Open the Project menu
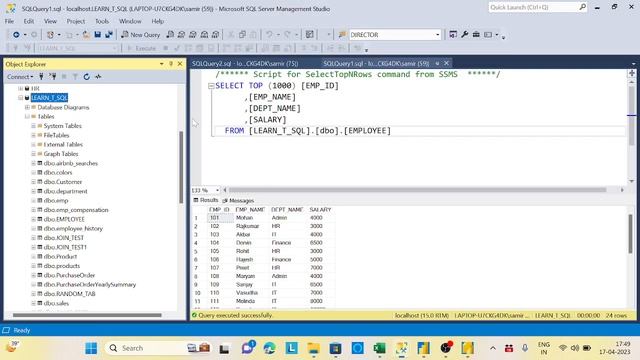Image resolution: width=640 pixels, height=360 pixels. tap(76, 21)
